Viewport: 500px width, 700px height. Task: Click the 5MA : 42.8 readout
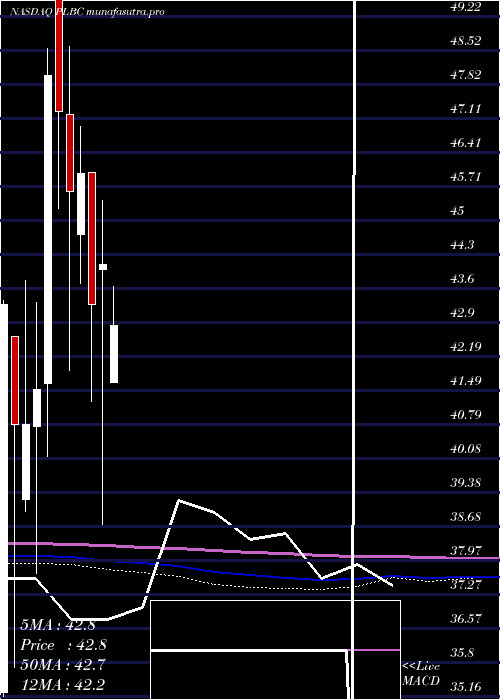pyautogui.click(x=58, y=625)
